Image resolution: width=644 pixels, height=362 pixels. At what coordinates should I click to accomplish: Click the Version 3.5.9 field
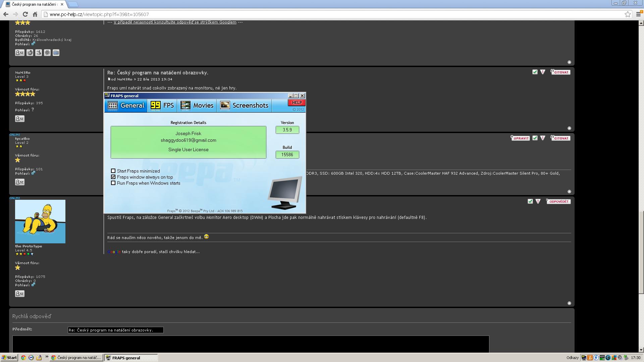click(287, 130)
